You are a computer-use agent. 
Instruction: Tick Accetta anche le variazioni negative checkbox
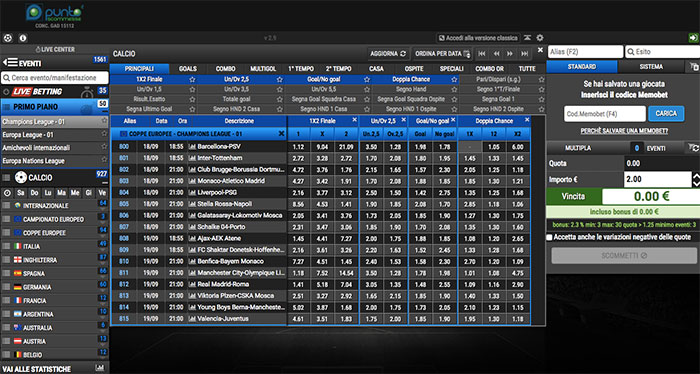pos(550,237)
